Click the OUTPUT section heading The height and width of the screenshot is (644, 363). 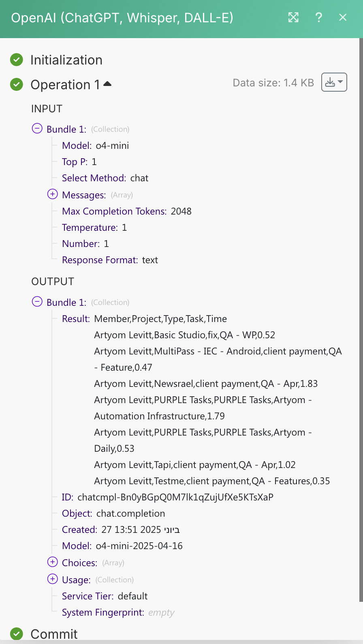(53, 281)
